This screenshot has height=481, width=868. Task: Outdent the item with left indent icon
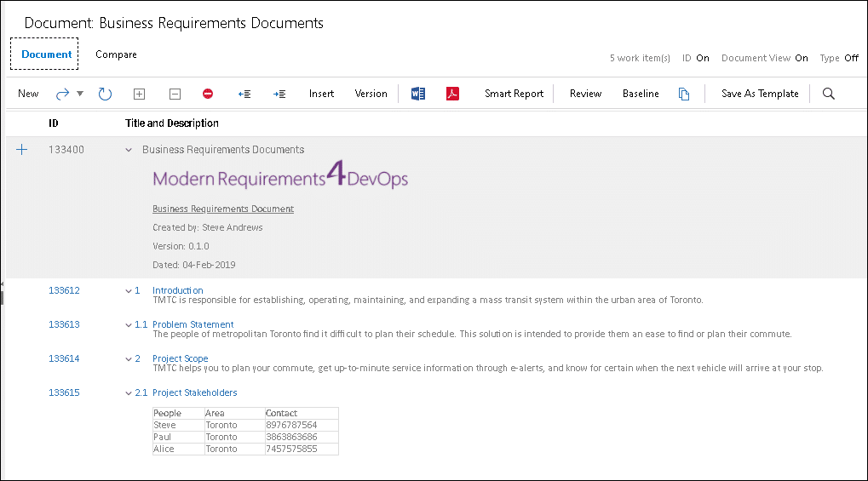pyautogui.click(x=244, y=94)
